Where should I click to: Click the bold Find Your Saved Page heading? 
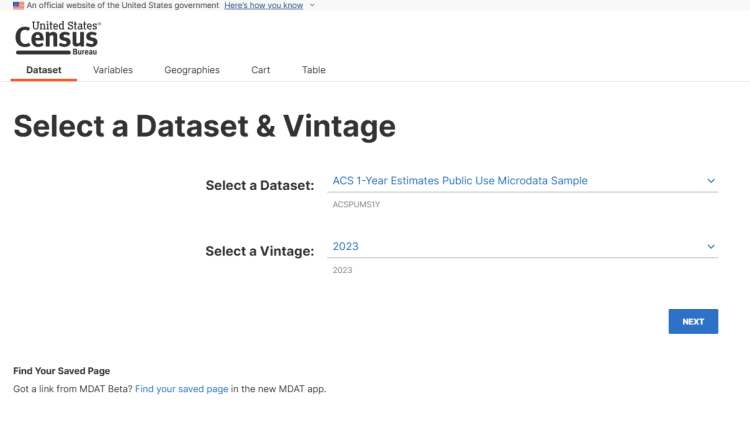point(62,371)
